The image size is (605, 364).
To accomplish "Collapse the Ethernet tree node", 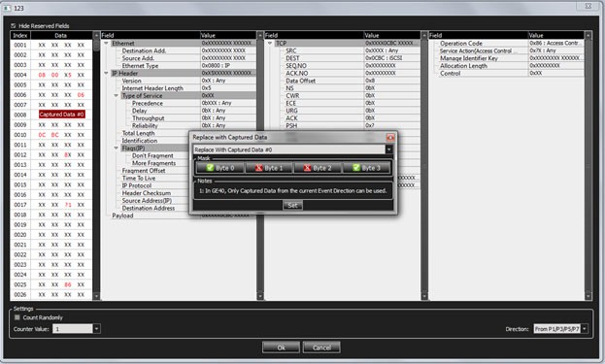I will point(106,43).
